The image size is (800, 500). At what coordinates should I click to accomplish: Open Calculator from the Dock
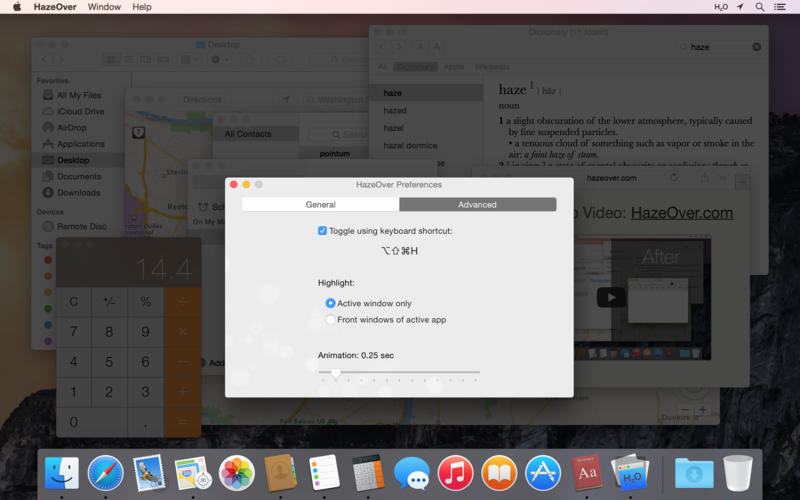pyautogui.click(x=368, y=473)
